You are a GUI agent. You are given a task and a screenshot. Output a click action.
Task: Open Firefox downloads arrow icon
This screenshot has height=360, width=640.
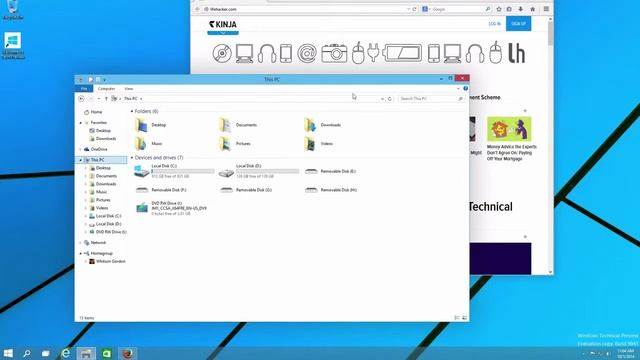[520, 9]
